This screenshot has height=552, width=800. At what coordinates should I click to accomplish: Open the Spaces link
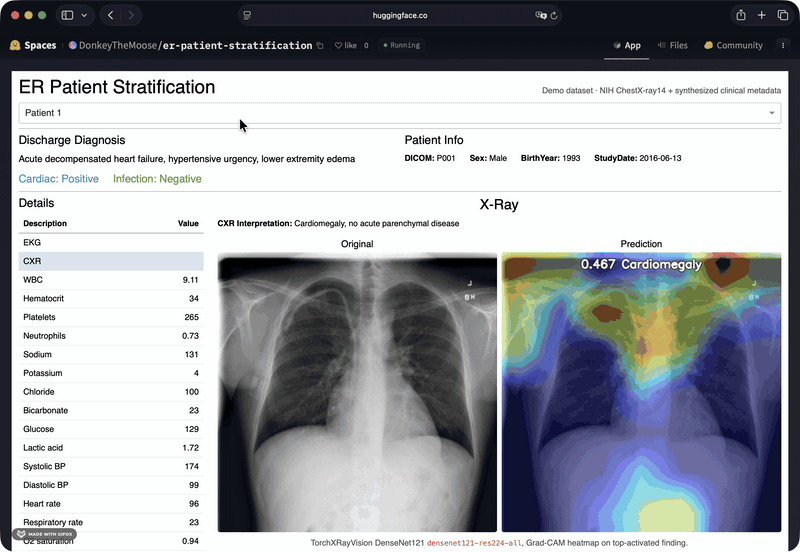40,45
